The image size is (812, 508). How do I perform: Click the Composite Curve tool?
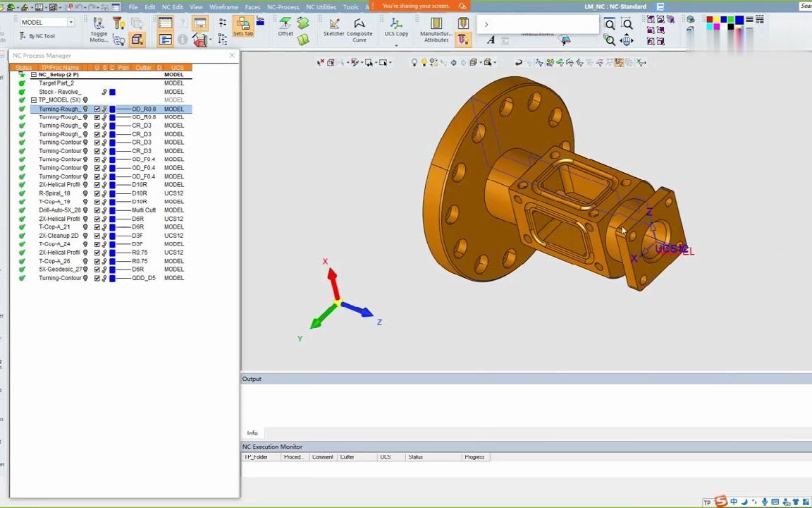pyautogui.click(x=359, y=28)
